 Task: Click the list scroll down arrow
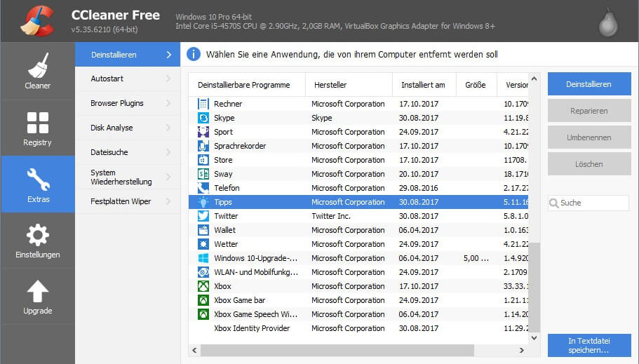tap(534, 337)
